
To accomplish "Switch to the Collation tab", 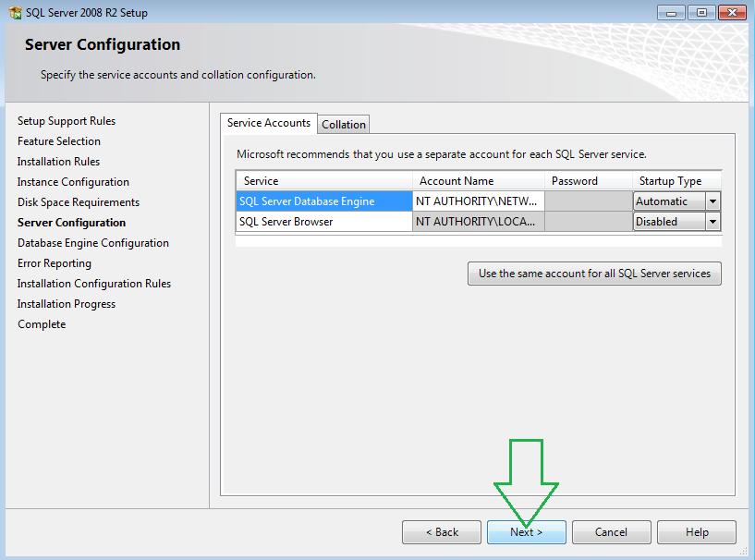I will [344, 124].
